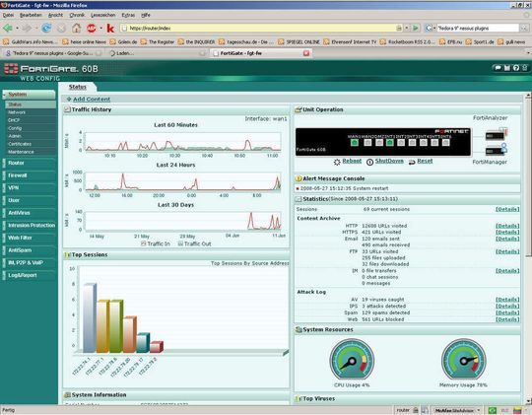Expand the Firewall section in sidebar

point(29,175)
